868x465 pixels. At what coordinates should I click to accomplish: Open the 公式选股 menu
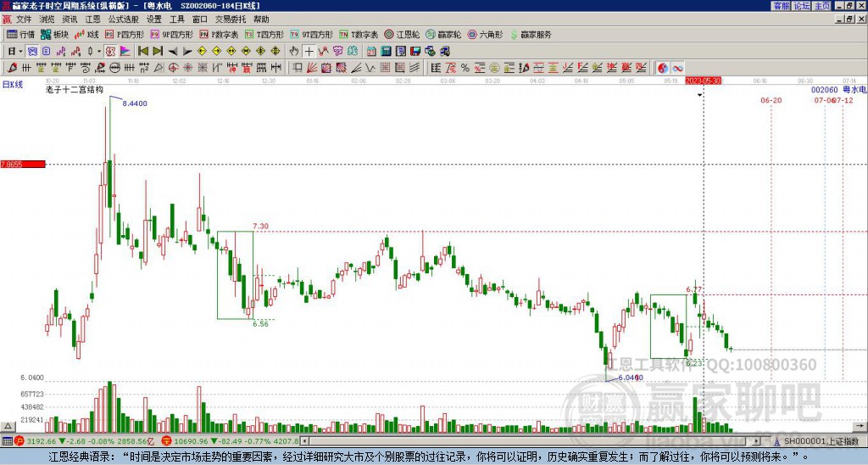(124, 20)
